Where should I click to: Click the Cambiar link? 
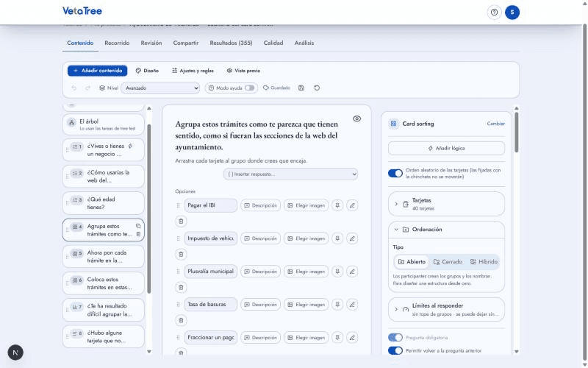coord(495,124)
